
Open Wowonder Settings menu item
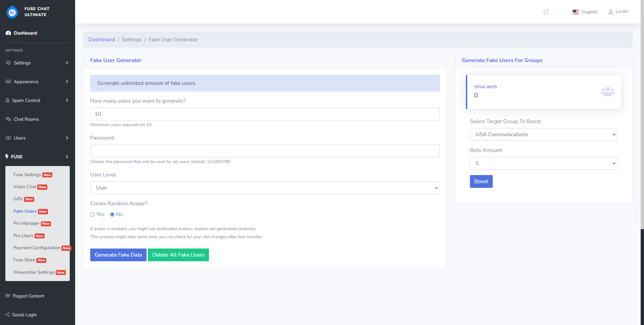pyautogui.click(x=40, y=272)
